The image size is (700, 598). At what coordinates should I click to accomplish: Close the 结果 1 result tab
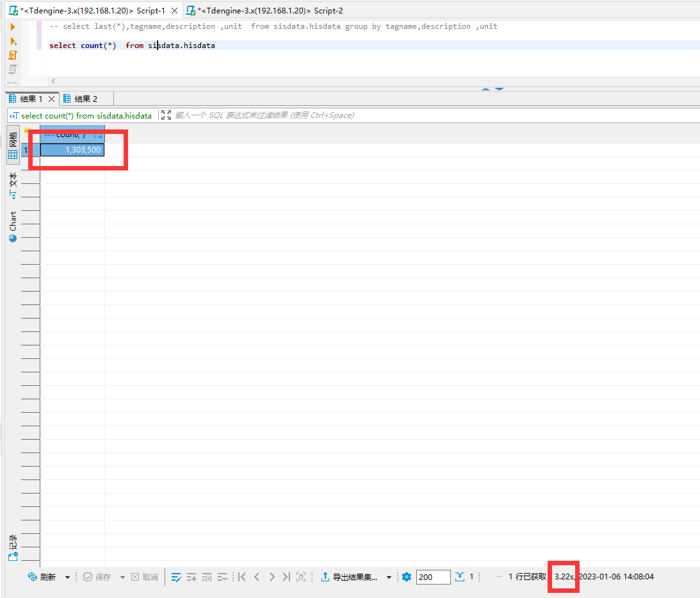coord(51,99)
